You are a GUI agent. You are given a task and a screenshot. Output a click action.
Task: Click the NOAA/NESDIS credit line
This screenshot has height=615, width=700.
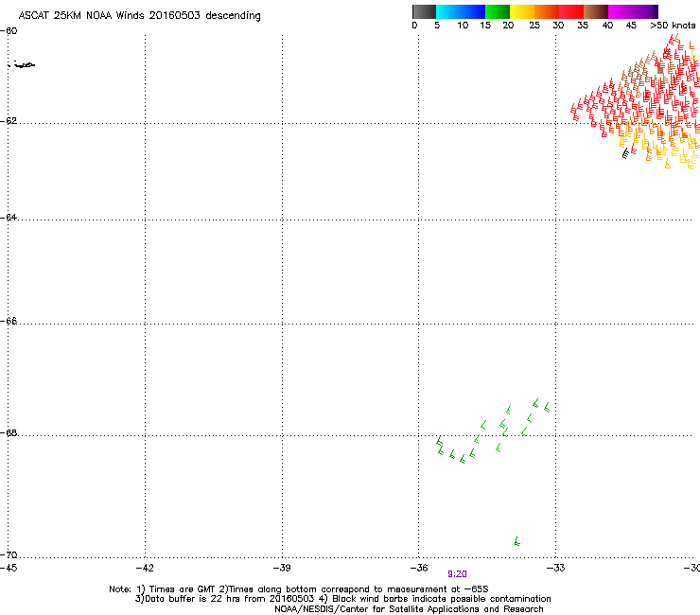[409, 609]
